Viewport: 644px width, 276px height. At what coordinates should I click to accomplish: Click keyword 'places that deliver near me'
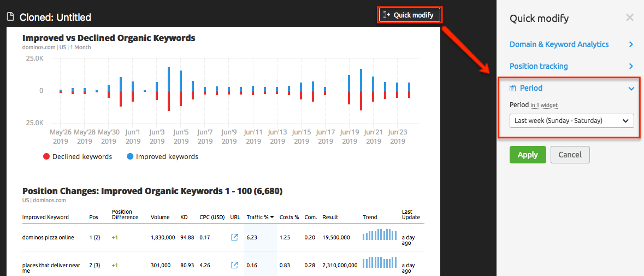[51, 268]
